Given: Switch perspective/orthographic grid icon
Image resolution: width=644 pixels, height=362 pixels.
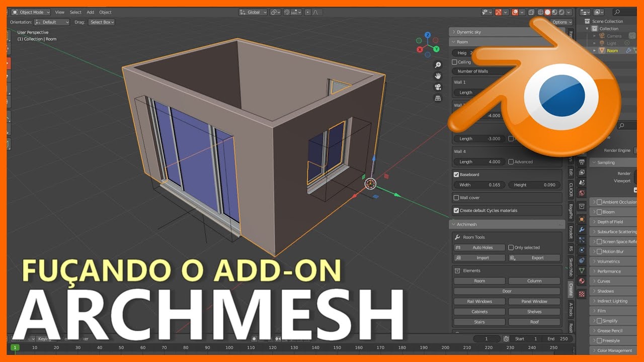Looking at the screenshot, I should pyautogui.click(x=438, y=98).
